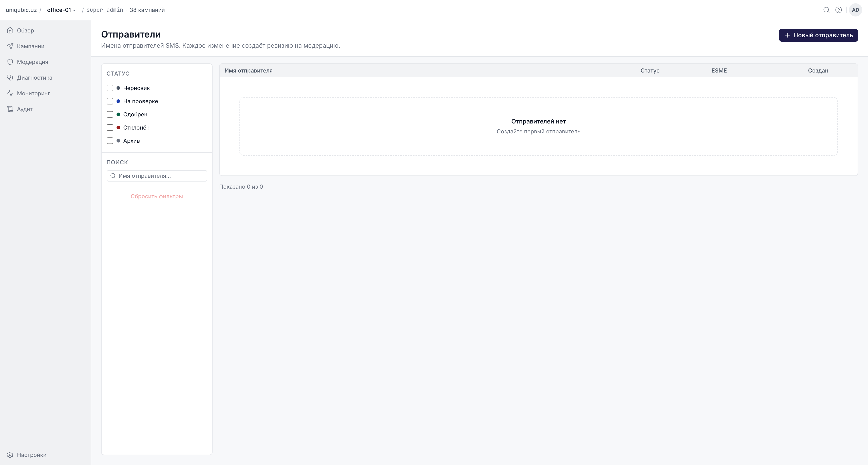Tick the Отклонён status checkbox

point(110,128)
